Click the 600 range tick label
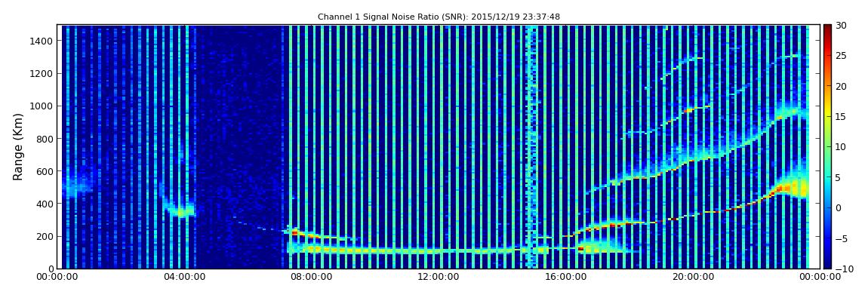The height and width of the screenshot is (307, 868). coord(45,171)
